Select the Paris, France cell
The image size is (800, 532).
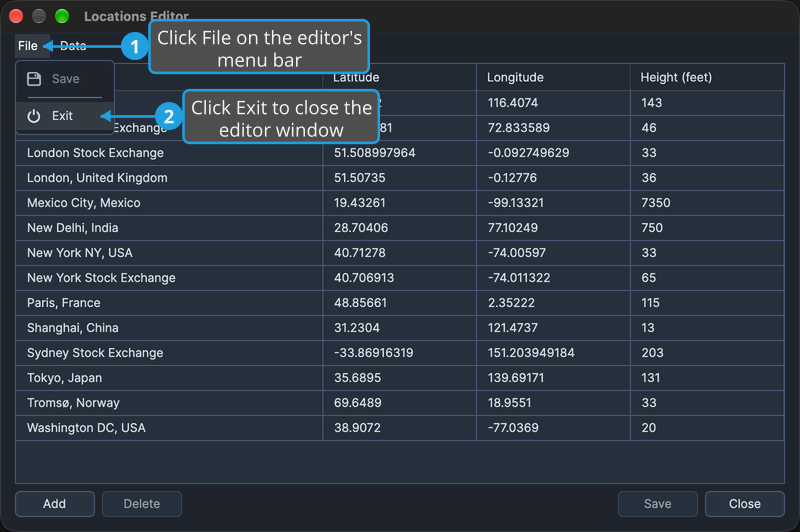169,303
